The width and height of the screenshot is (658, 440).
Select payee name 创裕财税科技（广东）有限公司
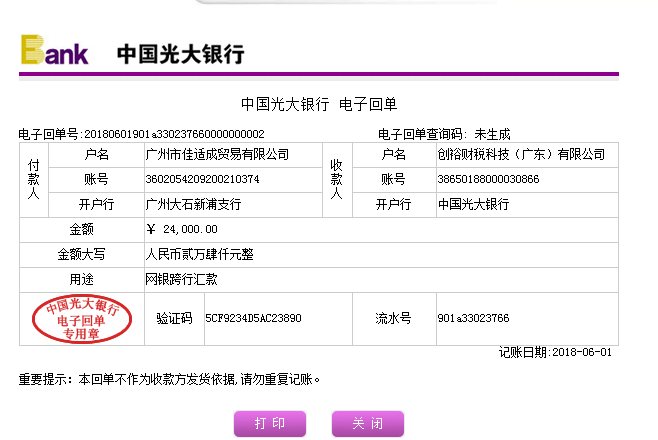click(x=521, y=155)
